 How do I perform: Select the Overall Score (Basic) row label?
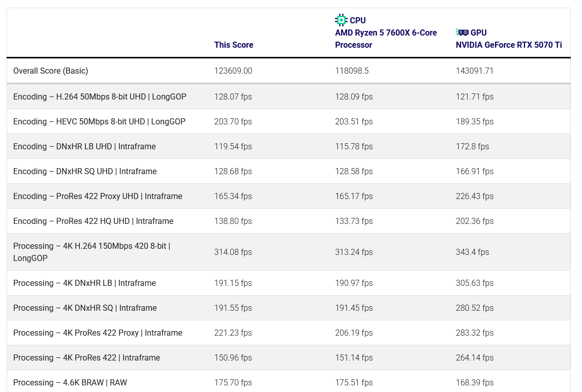51,71
